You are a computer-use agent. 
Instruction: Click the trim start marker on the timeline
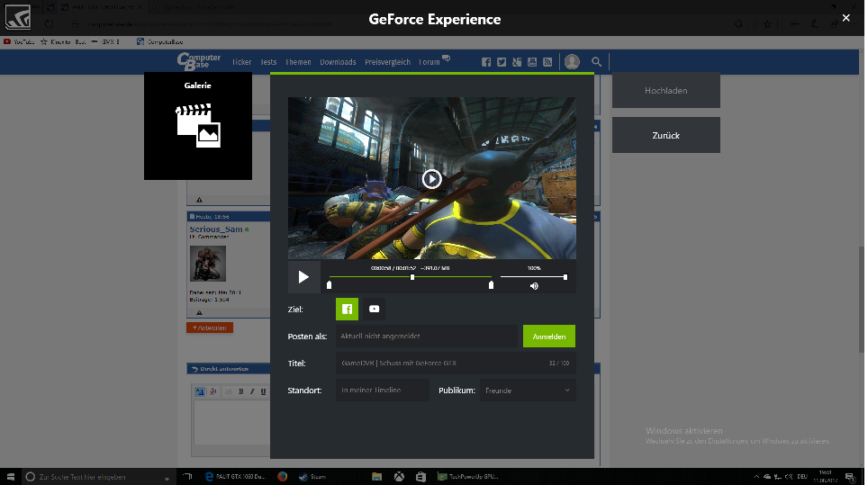pyautogui.click(x=330, y=285)
